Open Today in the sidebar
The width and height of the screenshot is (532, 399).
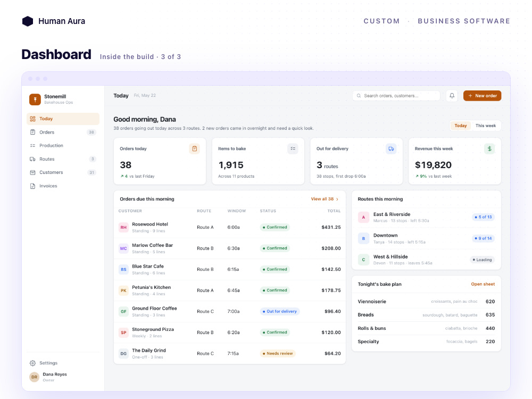[x=63, y=119]
